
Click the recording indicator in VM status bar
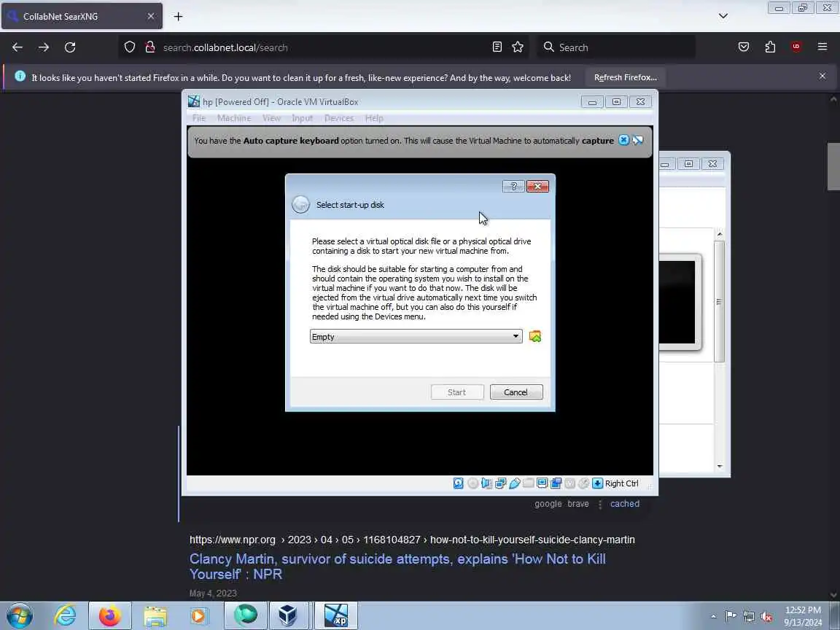click(x=556, y=483)
